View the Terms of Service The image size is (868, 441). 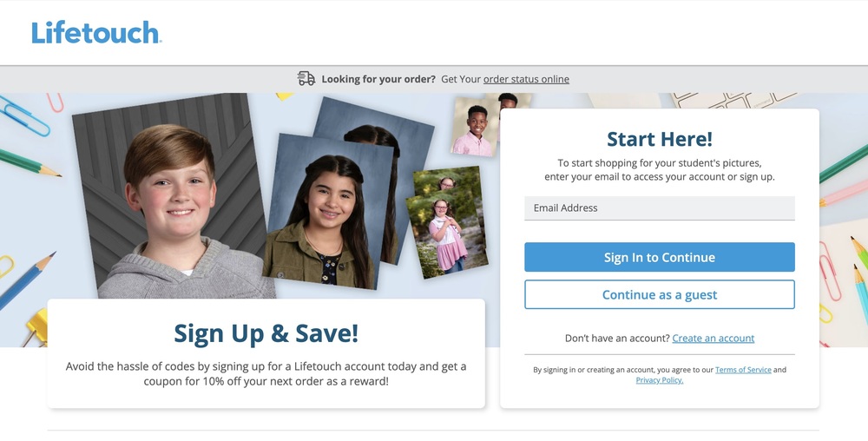743,370
